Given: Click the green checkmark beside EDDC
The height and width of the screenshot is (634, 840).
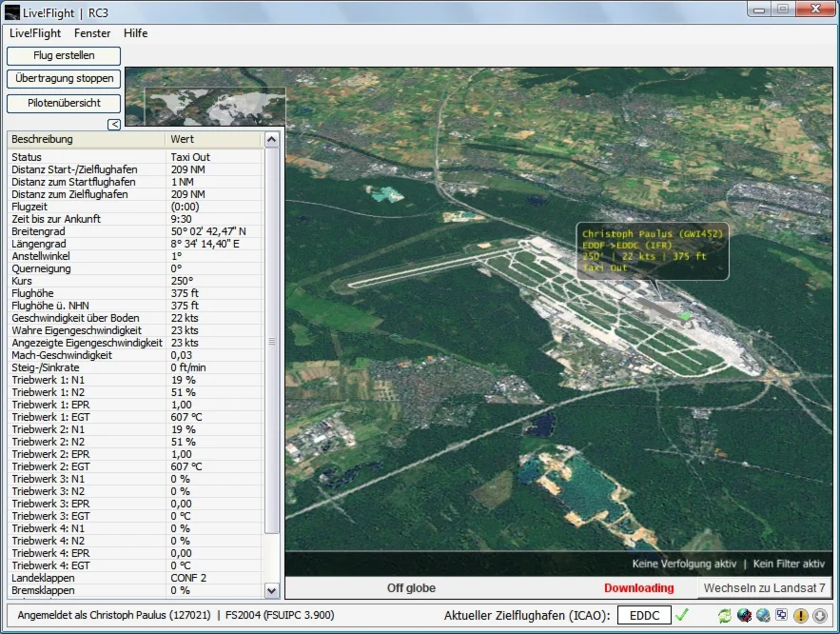Looking at the screenshot, I should [x=682, y=615].
